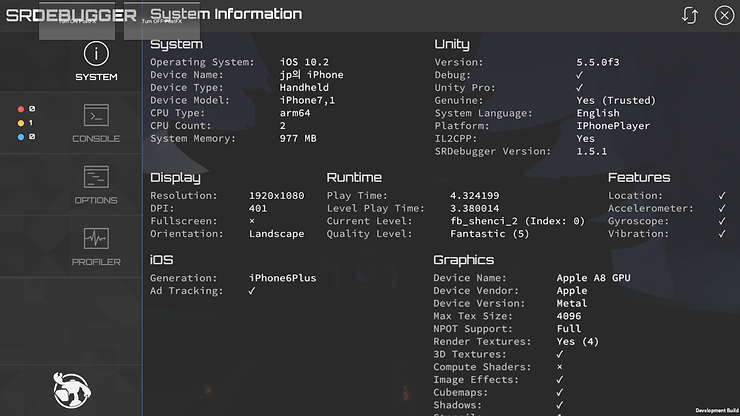Click the Fullscreen cross mark
Screen dimensions: 740x416
[252, 221]
